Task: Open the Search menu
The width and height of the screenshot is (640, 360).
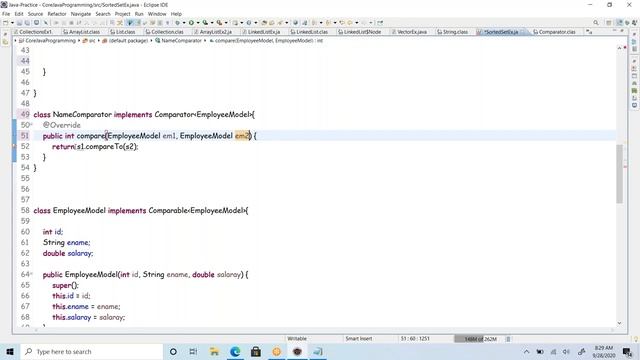Action: [x=103, y=14]
